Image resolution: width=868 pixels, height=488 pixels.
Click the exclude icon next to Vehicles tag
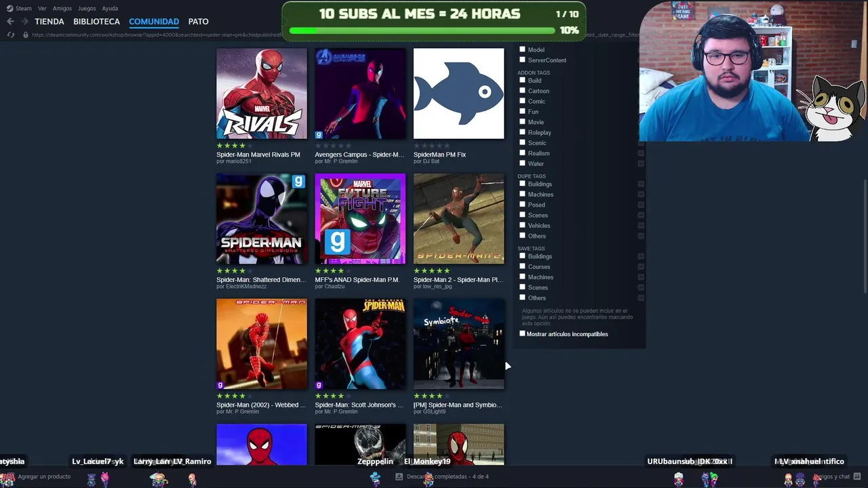click(x=641, y=226)
